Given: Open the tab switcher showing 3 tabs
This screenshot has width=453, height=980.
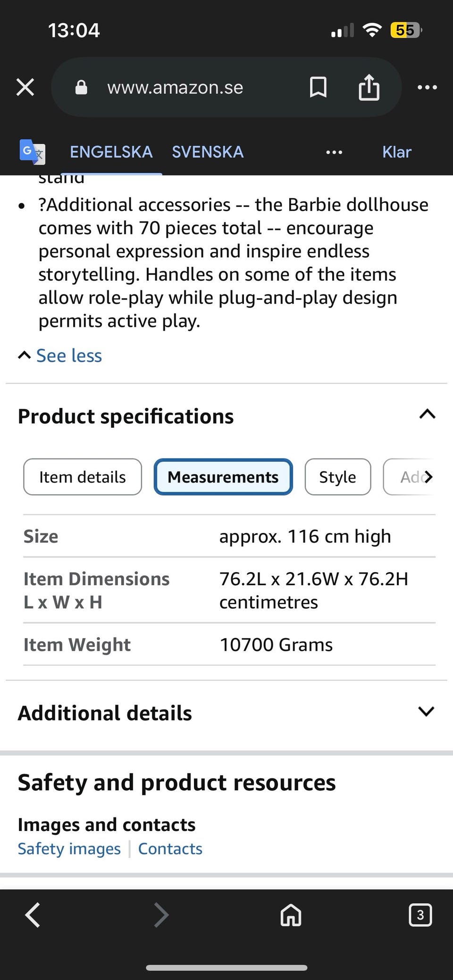Looking at the screenshot, I should (x=420, y=915).
